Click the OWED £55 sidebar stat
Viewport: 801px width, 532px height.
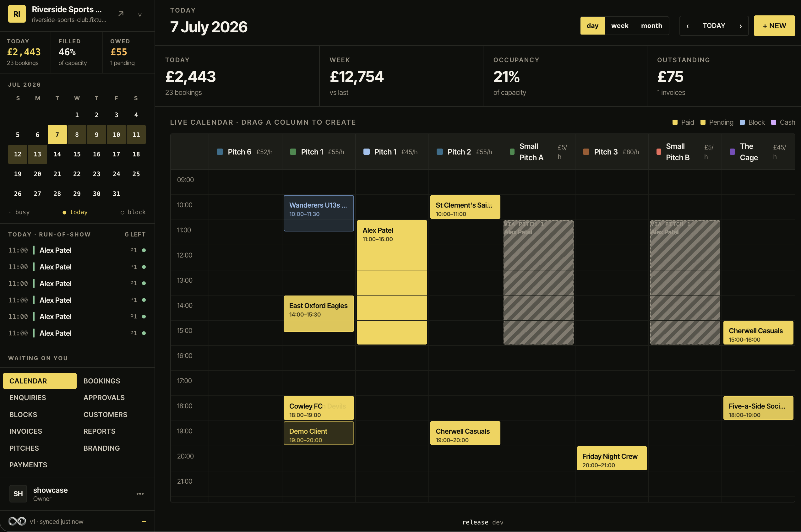128,52
